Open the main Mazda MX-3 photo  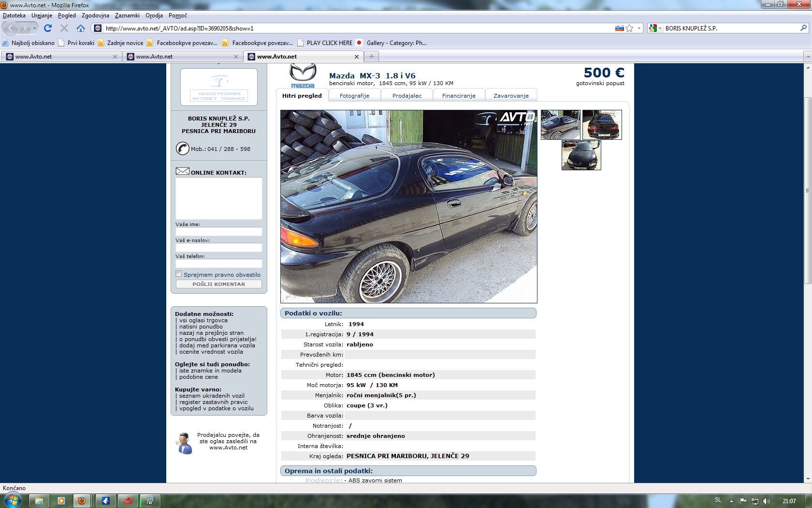409,207
